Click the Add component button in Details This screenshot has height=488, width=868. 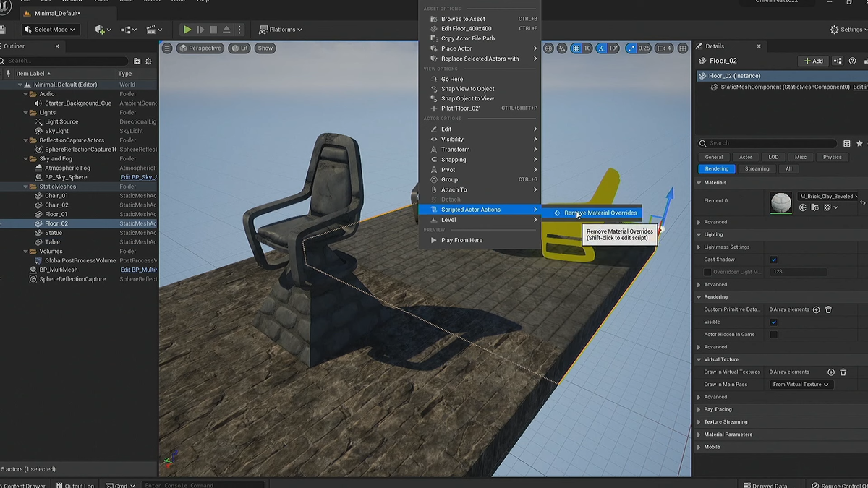click(x=813, y=61)
